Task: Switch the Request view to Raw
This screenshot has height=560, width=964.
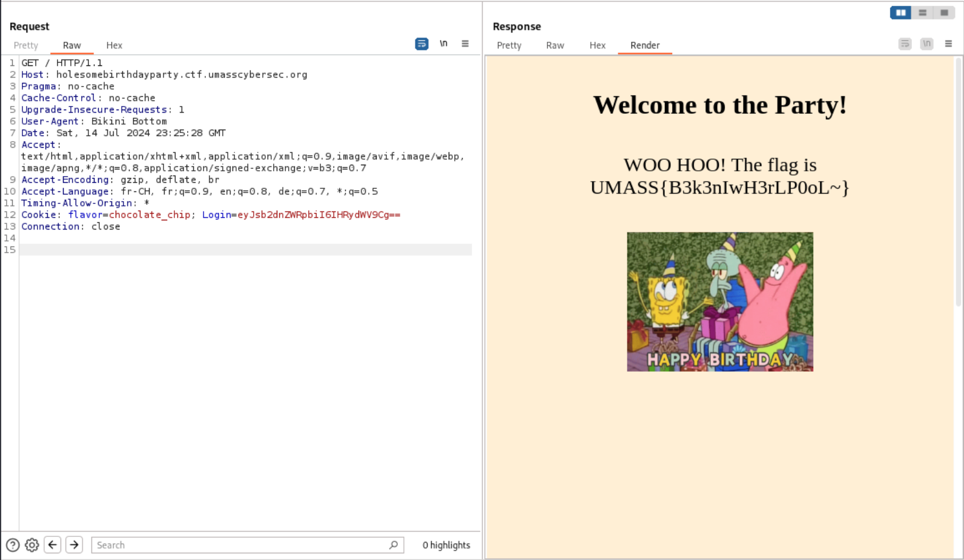Action: pos(71,45)
